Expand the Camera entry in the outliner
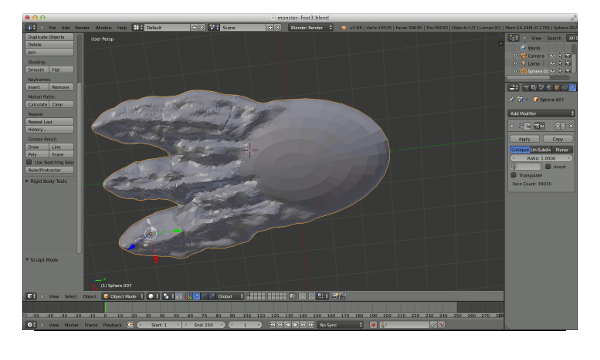This screenshot has width=600, height=360. (x=515, y=56)
